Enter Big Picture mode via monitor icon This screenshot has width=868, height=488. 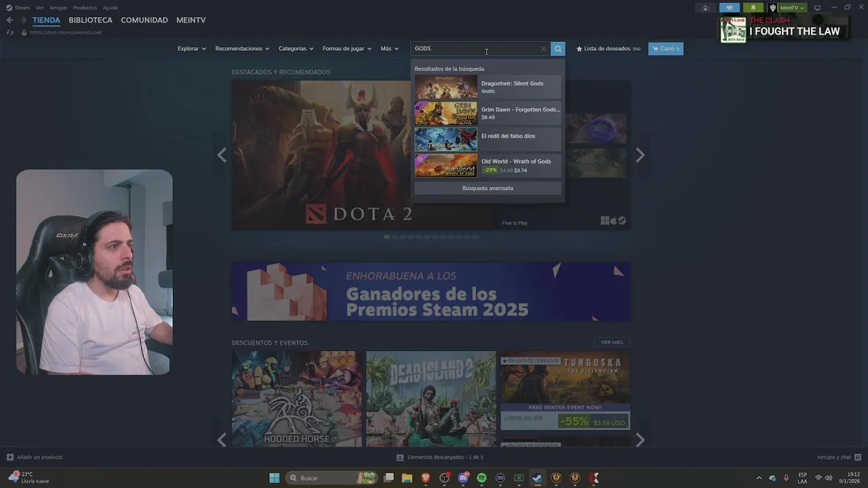click(x=817, y=8)
